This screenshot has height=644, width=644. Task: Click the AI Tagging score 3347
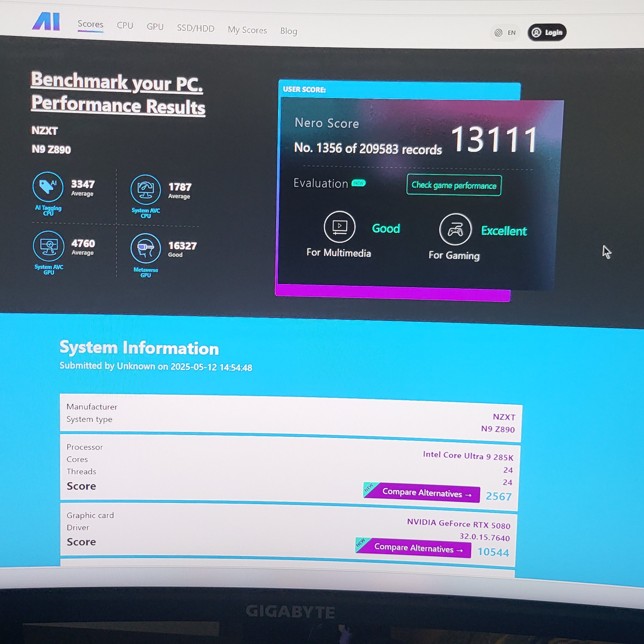coord(83,184)
